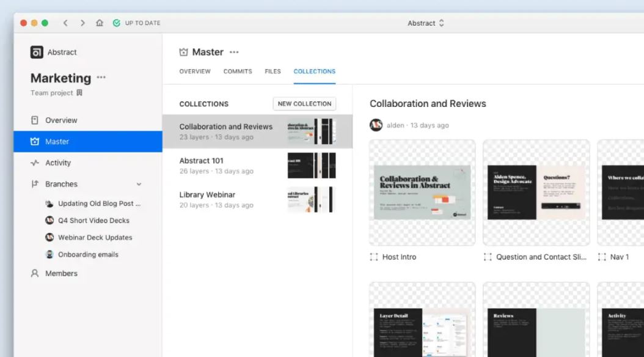This screenshot has height=357, width=644.
Task: Open the Reviews artboard thumbnail
Action: (536, 320)
